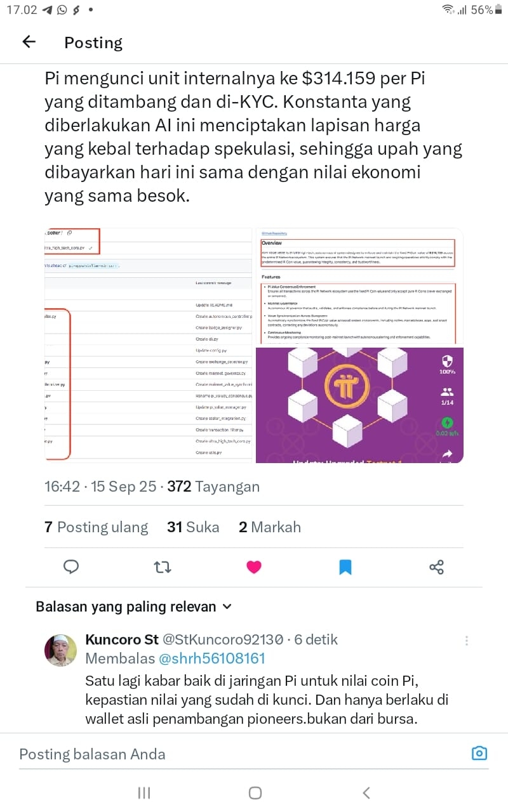Tap the Android recent apps icon
The image size is (508, 812).
click(144, 792)
